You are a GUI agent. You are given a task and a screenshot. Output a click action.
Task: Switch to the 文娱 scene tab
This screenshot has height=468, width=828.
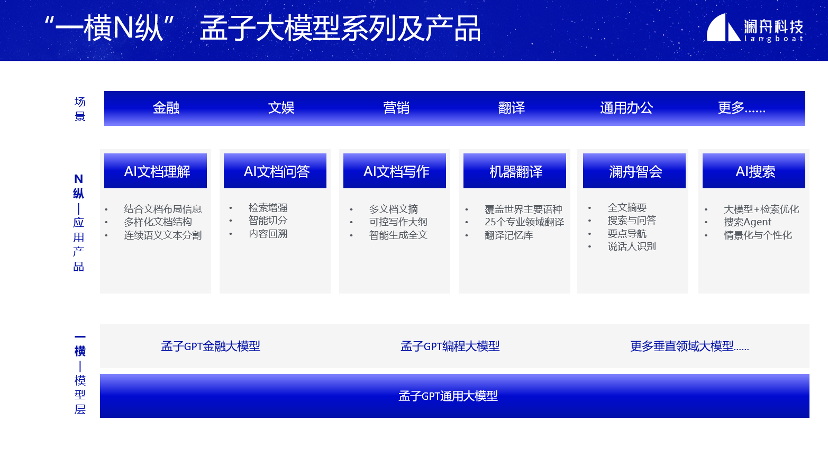281,108
